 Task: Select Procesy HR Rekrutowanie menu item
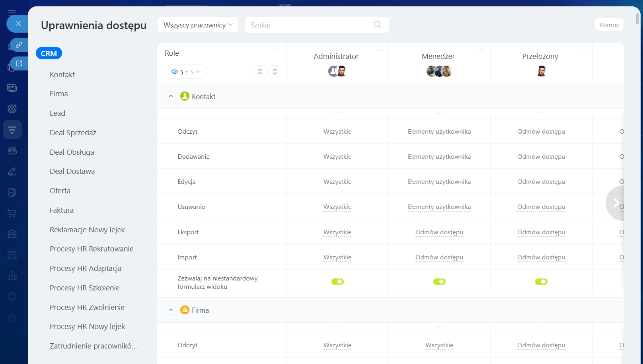point(92,249)
